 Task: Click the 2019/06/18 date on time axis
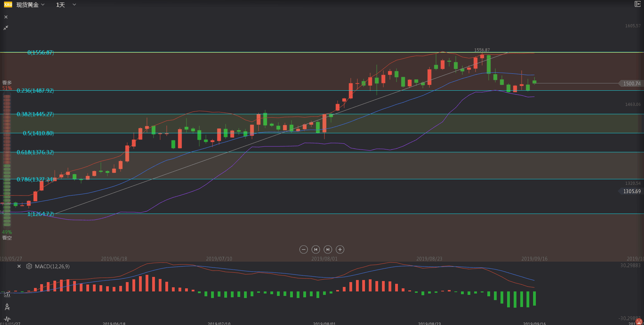pos(114,259)
